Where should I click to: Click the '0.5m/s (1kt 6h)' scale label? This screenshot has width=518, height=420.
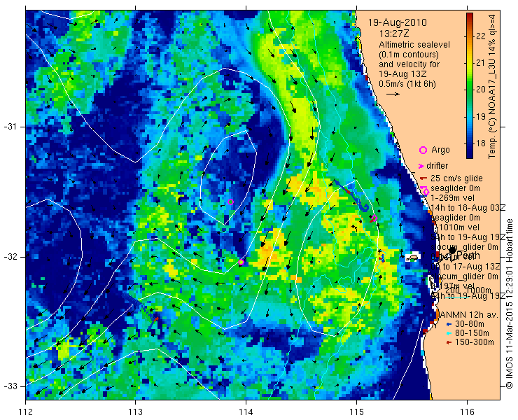(407, 84)
